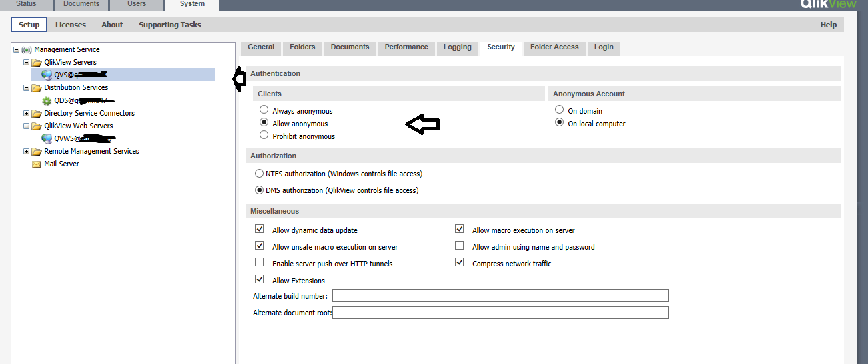Select Prohibit anonymous radio button
Viewport: 868px width, 364px height.
264,135
